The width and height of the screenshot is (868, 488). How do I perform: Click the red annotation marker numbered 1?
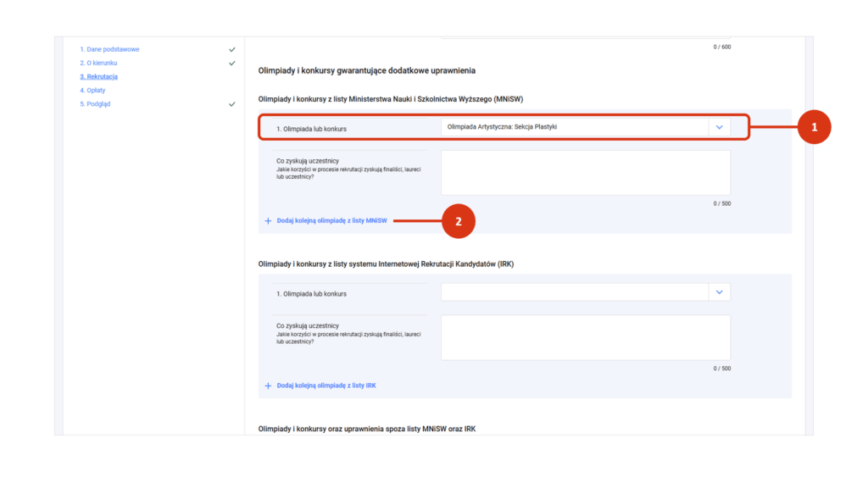815,127
